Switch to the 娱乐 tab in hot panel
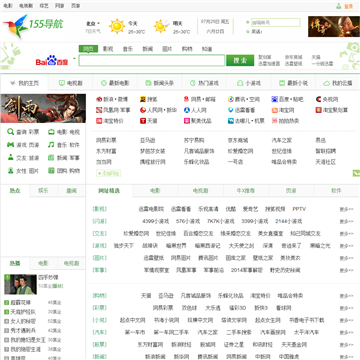Viewport: 360px width, 360px height. click(x=43, y=191)
